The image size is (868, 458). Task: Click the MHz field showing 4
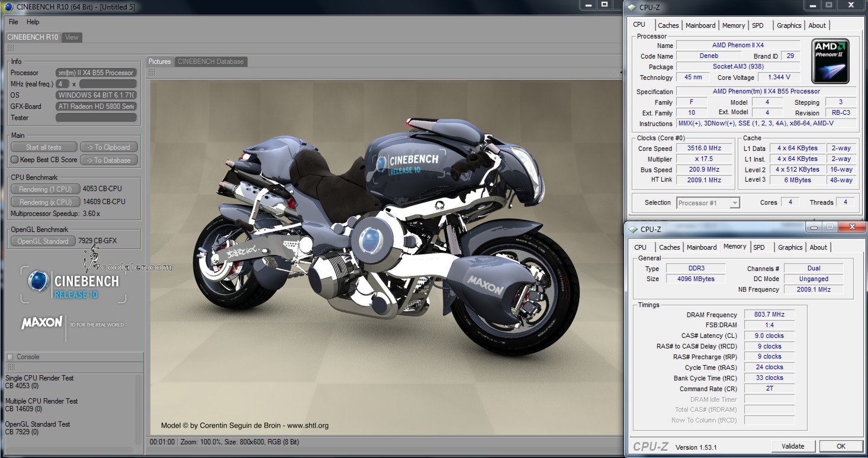point(62,84)
